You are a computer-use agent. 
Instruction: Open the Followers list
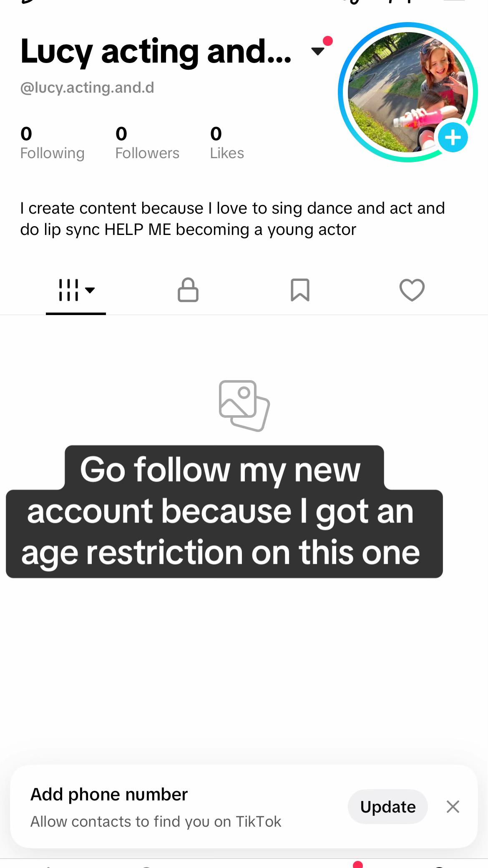[147, 144]
